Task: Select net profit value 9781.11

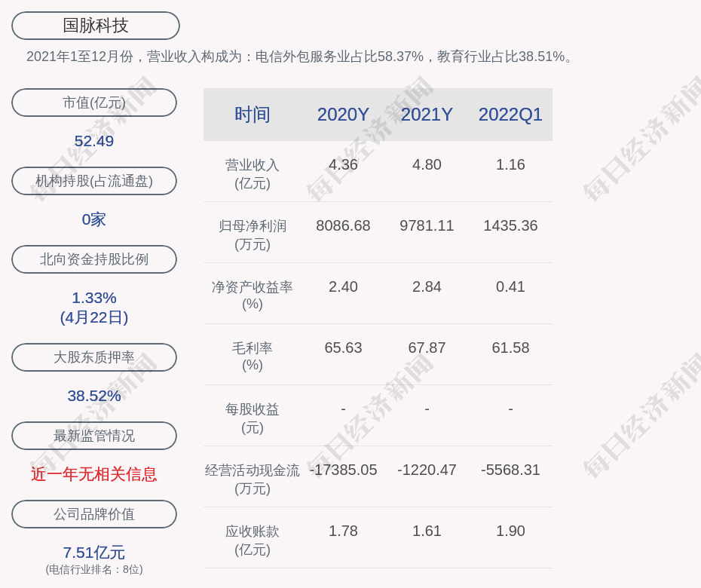Action: (427, 225)
